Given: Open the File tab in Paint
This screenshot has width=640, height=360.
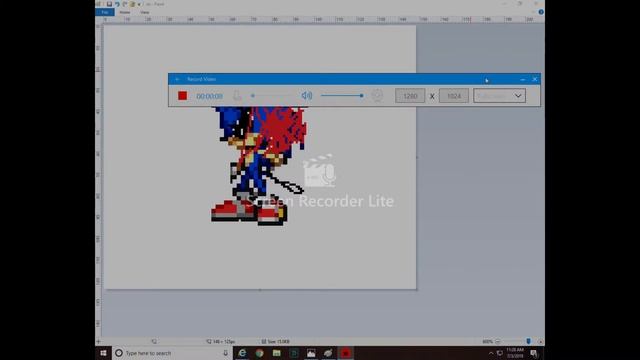Looking at the screenshot, I should coord(105,12).
